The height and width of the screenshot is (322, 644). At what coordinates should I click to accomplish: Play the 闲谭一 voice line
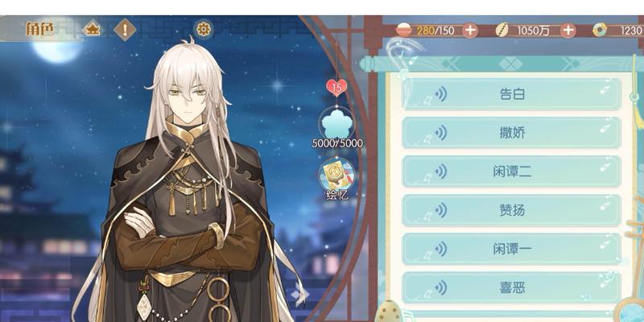pos(511,249)
